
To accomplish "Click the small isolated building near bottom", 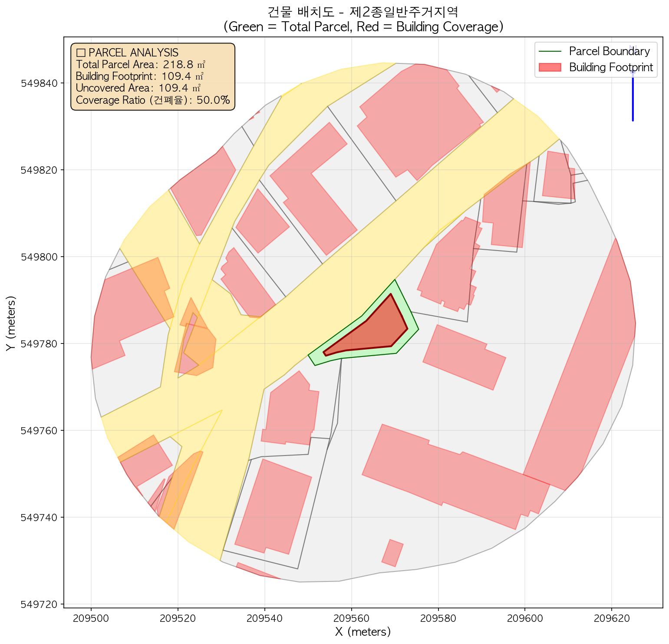I will point(392,553).
